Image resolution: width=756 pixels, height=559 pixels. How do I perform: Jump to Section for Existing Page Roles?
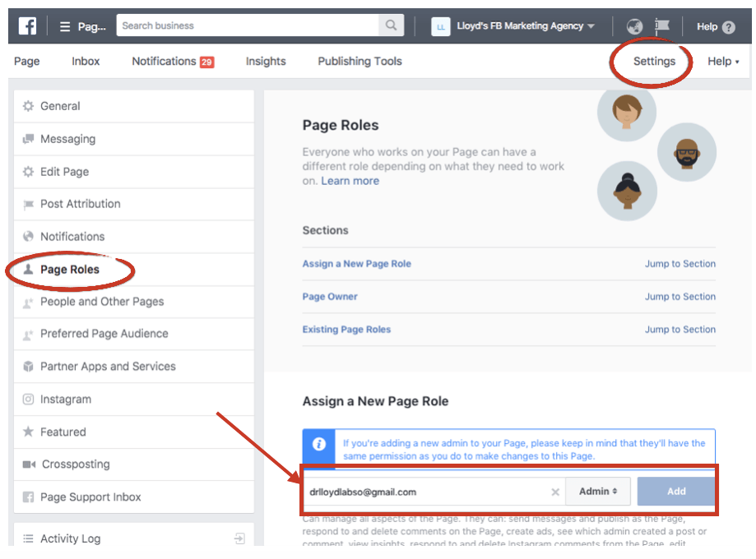tap(680, 329)
